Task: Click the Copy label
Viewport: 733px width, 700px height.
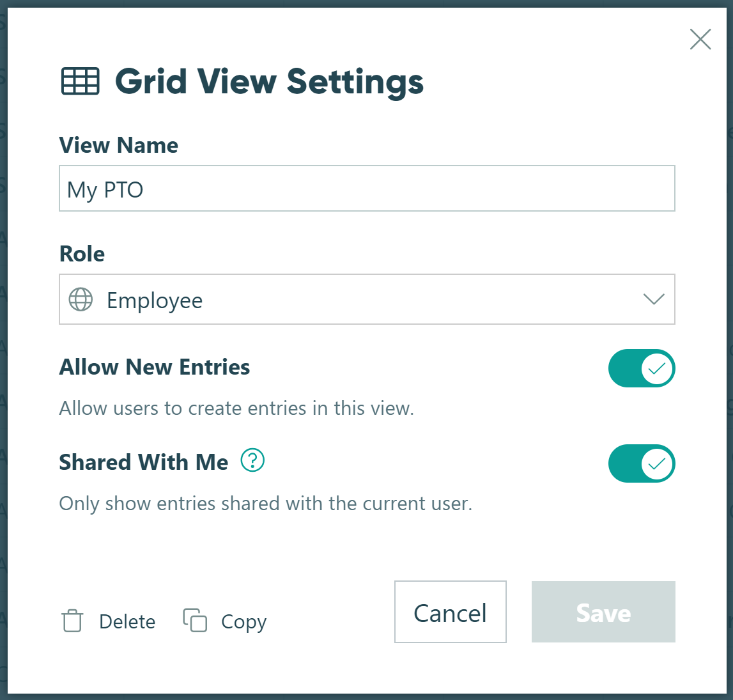Action: (x=243, y=621)
